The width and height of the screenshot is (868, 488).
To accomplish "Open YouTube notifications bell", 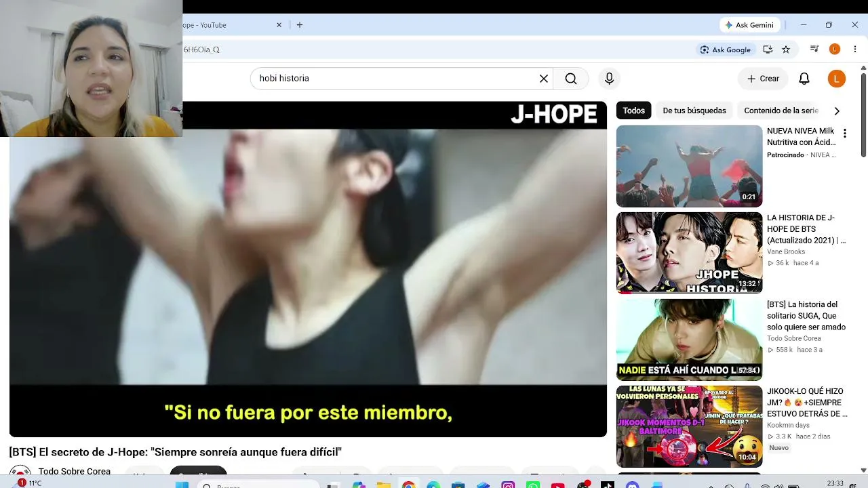I will coord(804,79).
